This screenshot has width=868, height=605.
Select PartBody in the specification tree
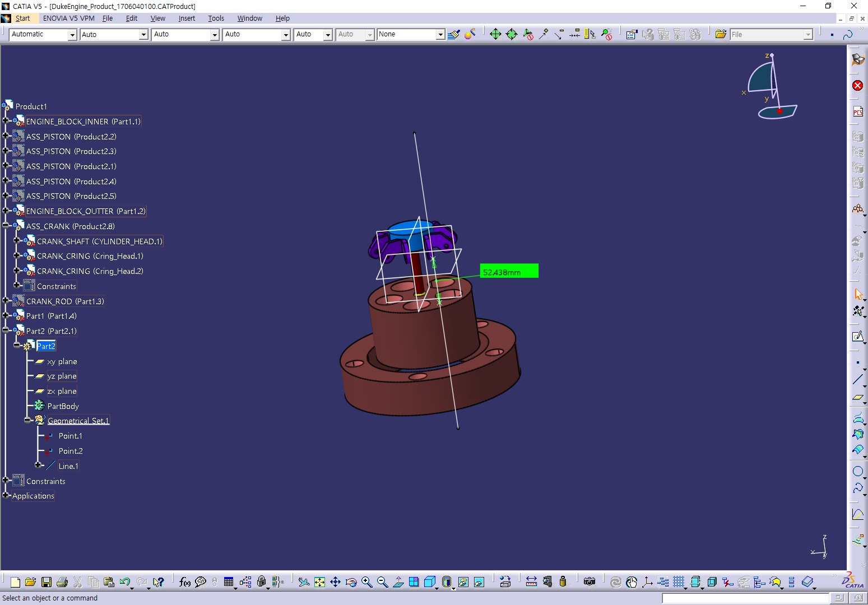[x=63, y=406]
